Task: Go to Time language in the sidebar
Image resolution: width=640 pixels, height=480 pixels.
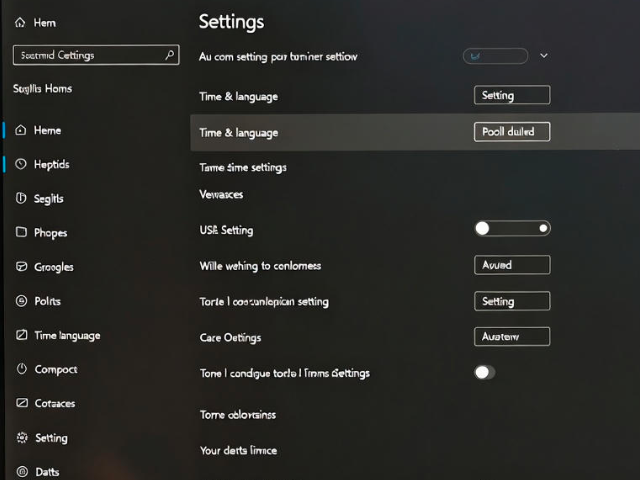Action: (x=67, y=336)
